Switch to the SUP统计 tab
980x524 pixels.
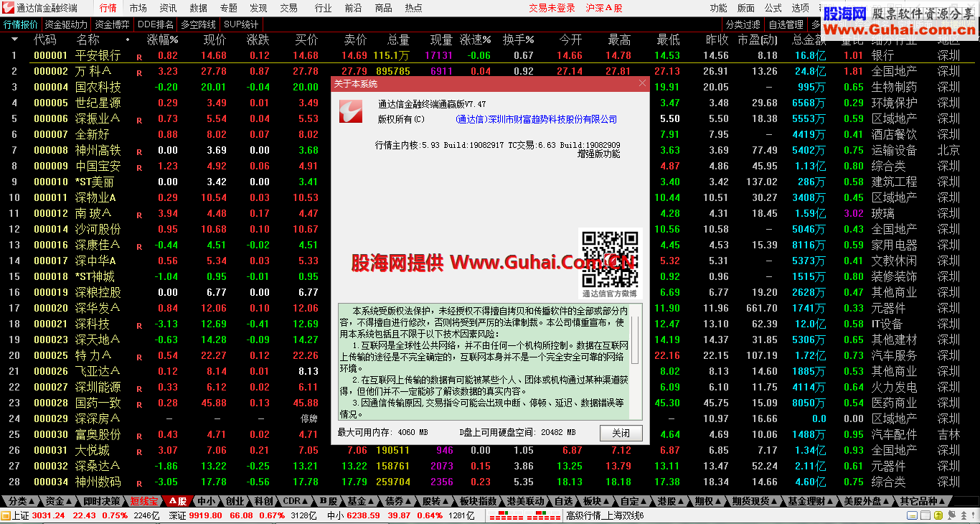coord(241,24)
